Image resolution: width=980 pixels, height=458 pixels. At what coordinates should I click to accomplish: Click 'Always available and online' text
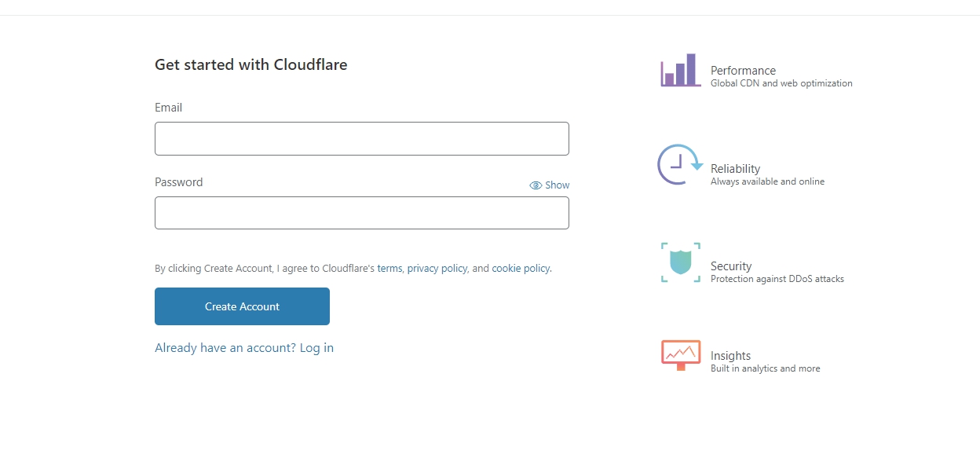[x=767, y=181]
